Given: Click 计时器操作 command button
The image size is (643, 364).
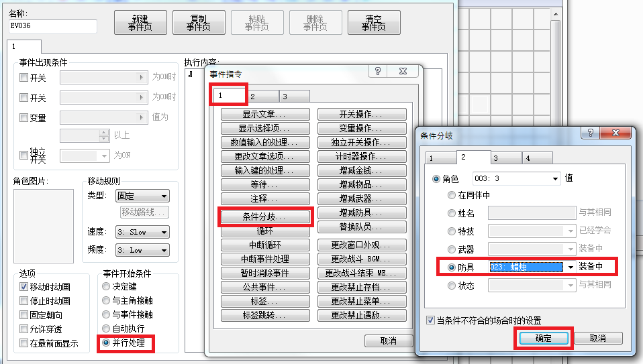Looking at the screenshot, I should tap(362, 156).
